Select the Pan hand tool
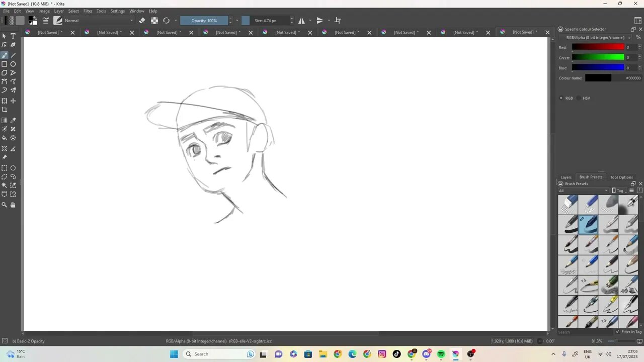 (13, 205)
